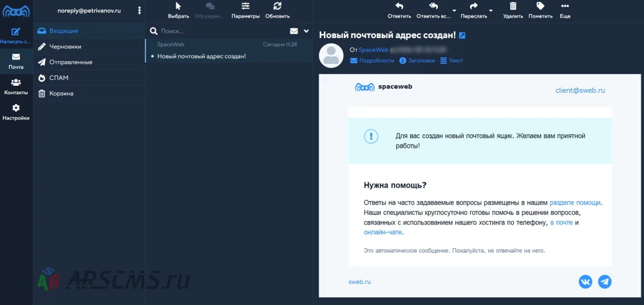
Task: Click the sender avatar picture
Action: pos(331,55)
